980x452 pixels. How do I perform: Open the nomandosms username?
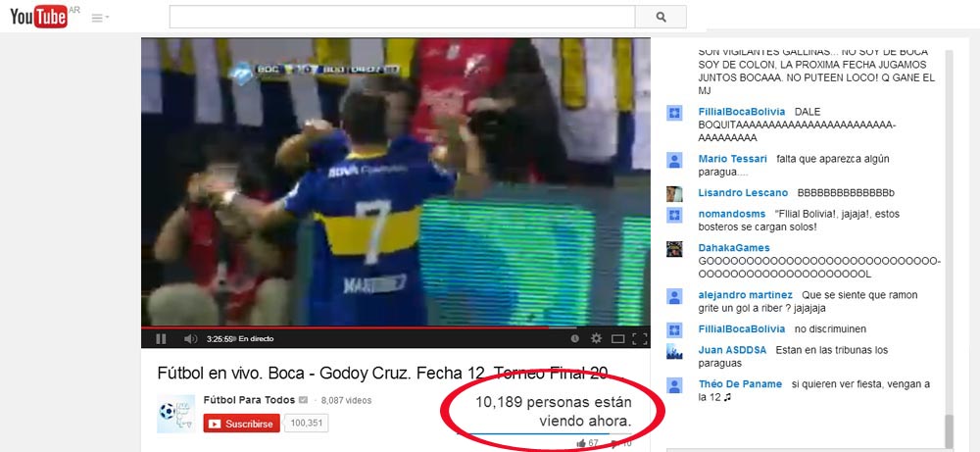click(x=732, y=214)
